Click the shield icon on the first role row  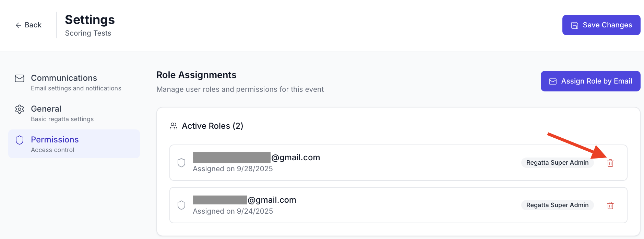(182, 163)
